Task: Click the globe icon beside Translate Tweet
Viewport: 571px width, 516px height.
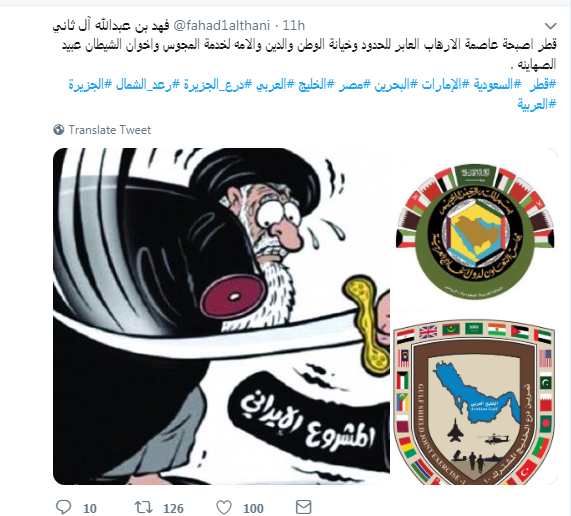Action: point(59,130)
